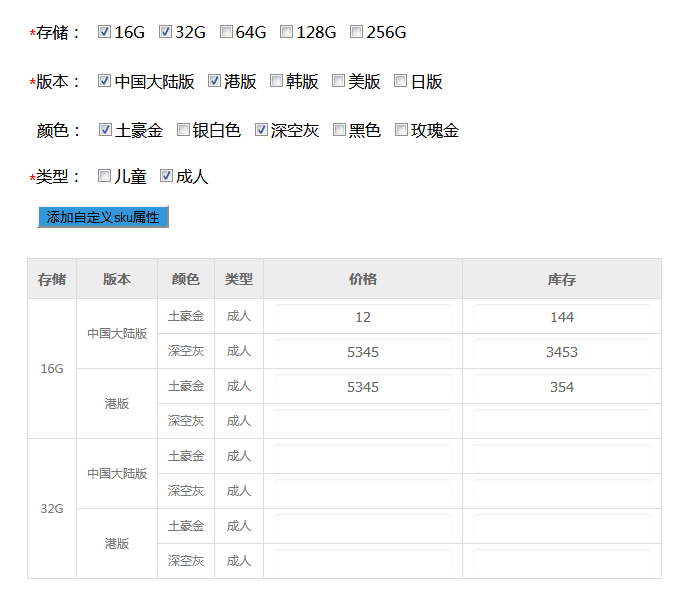Uncheck the 16G storage checkbox
This screenshot has width=687, height=603.
pos(105,32)
